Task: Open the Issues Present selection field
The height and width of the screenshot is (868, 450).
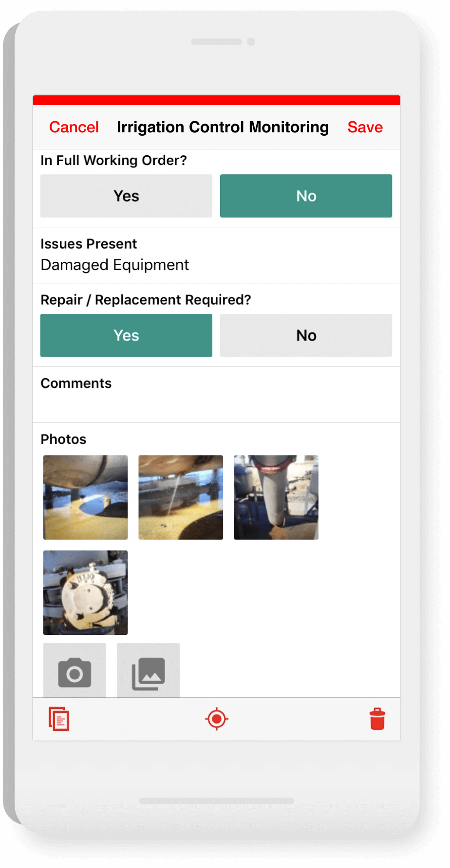Action: pyautogui.click(x=217, y=255)
